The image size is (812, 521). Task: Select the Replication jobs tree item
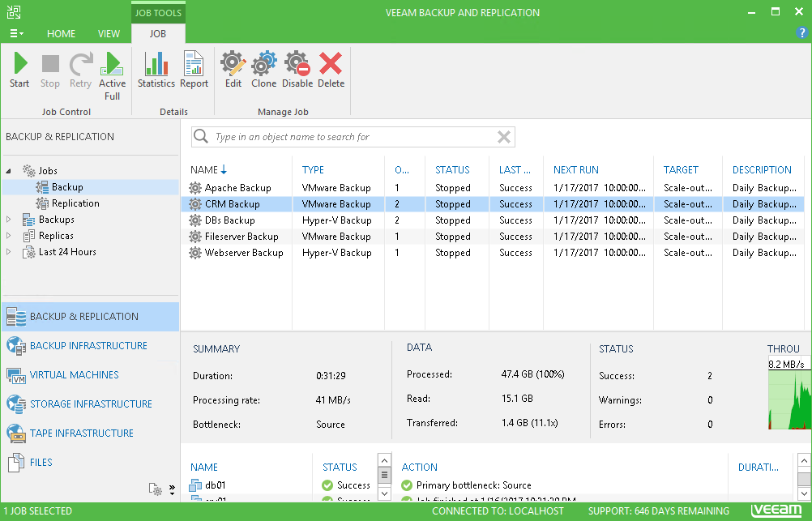point(75,203)
